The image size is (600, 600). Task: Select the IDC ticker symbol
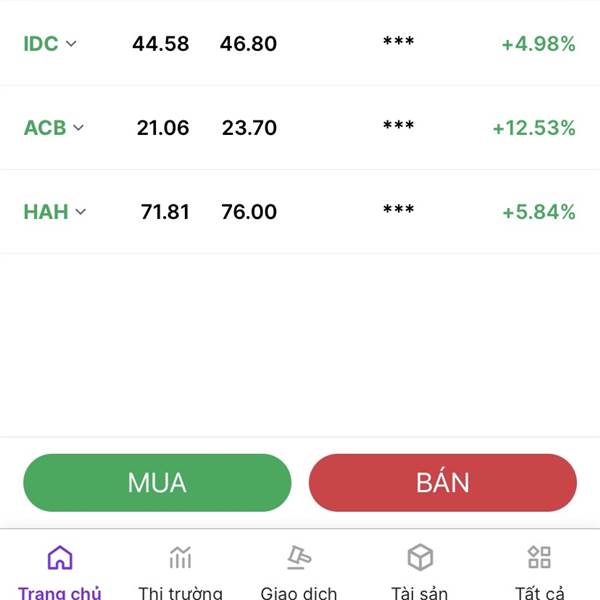tap(41, 44)
